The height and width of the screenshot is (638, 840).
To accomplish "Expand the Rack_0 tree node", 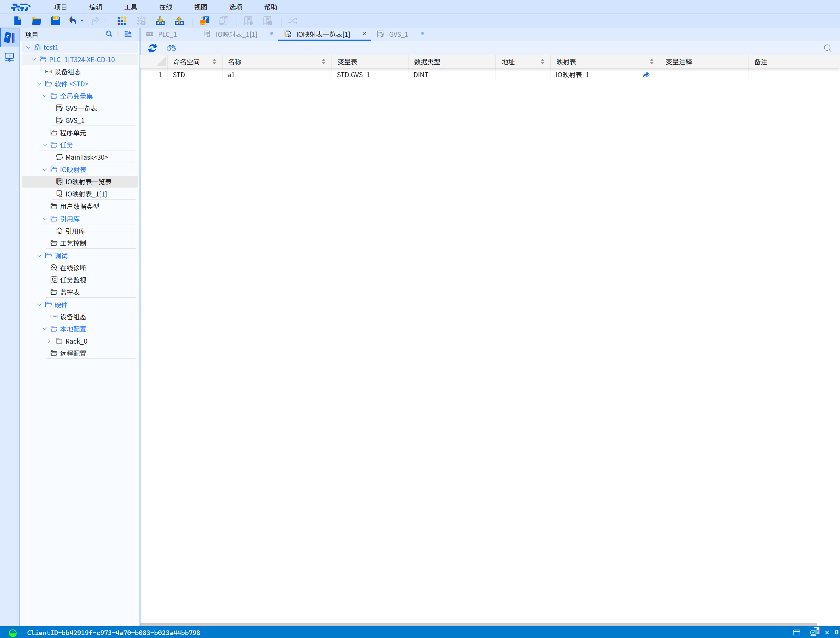I will [x=49, y=341].
